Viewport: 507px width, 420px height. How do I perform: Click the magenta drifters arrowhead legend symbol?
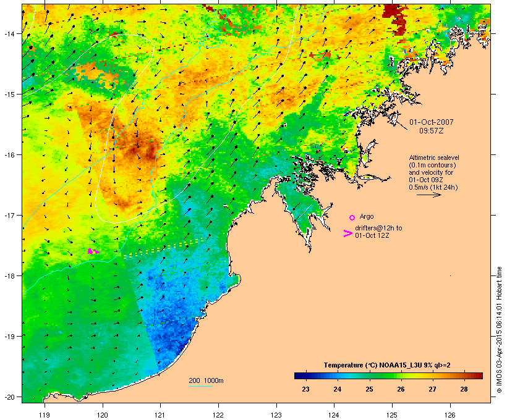coord(347,233)
